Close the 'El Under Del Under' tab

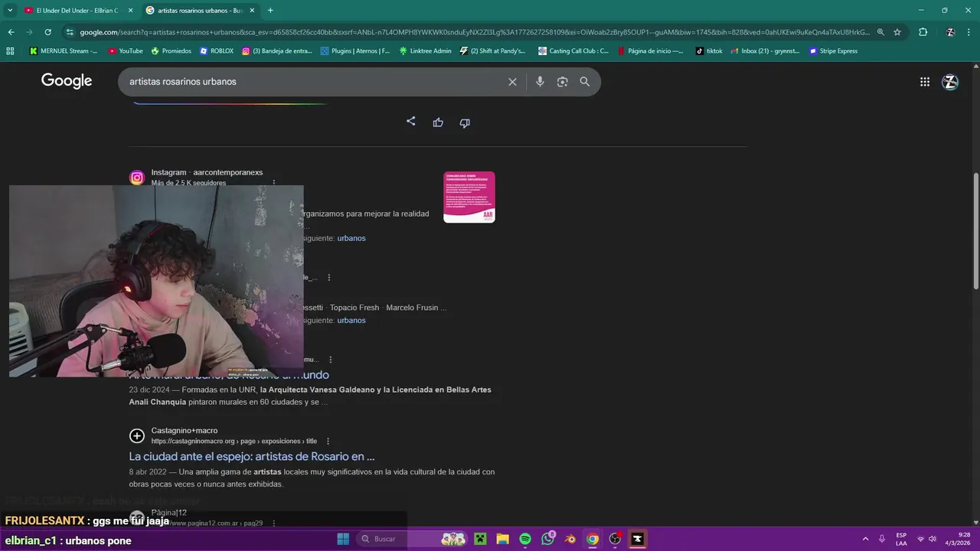point(130,10)
